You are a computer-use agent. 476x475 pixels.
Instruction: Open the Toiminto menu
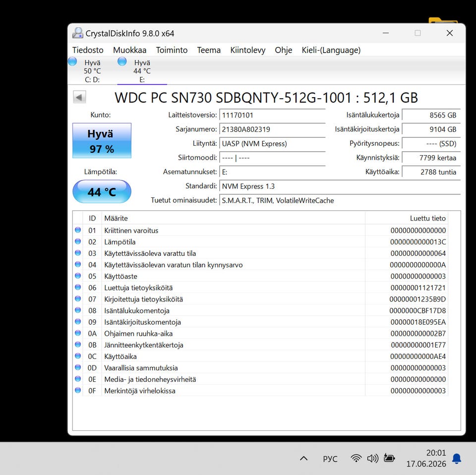172,50
